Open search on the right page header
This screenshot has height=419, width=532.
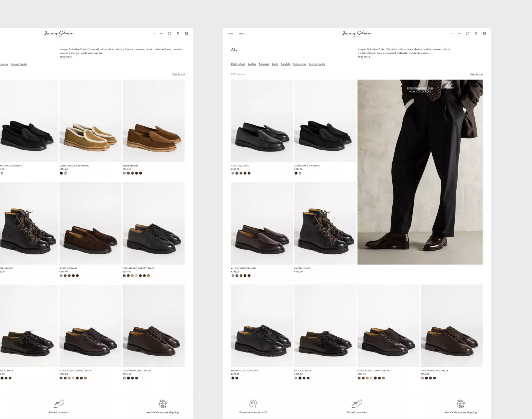(468, 34)
